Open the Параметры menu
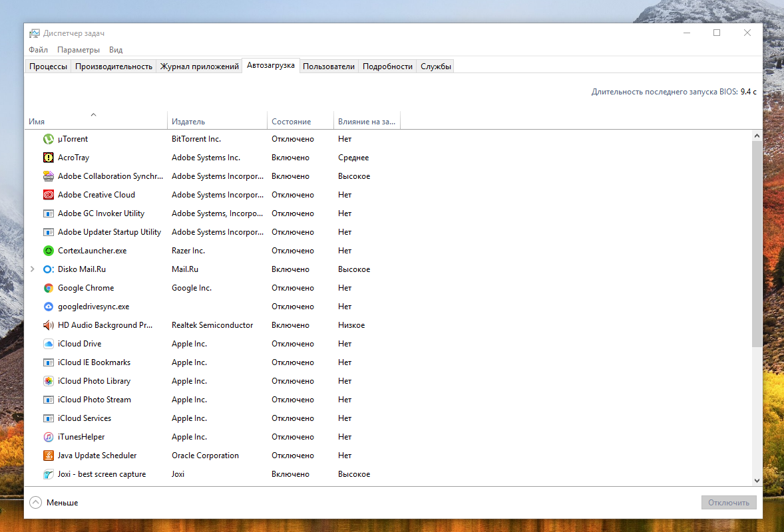 (x=79, y=50)
